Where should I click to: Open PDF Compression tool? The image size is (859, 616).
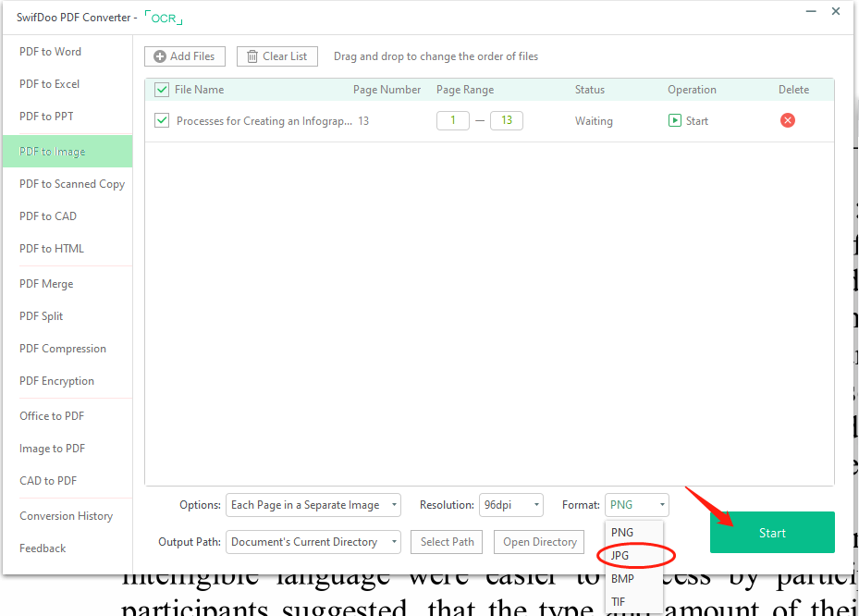[63, 349]
